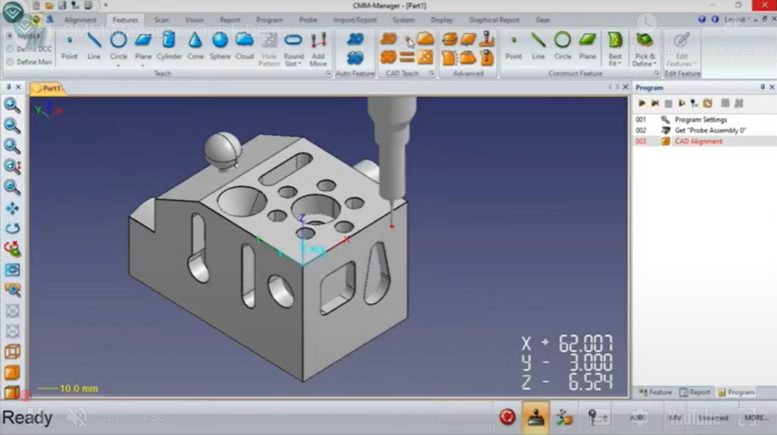This screenshot has height=435, width=777.
Task: Expand the Construct Feature group launcher
Action: pos(657,73)
